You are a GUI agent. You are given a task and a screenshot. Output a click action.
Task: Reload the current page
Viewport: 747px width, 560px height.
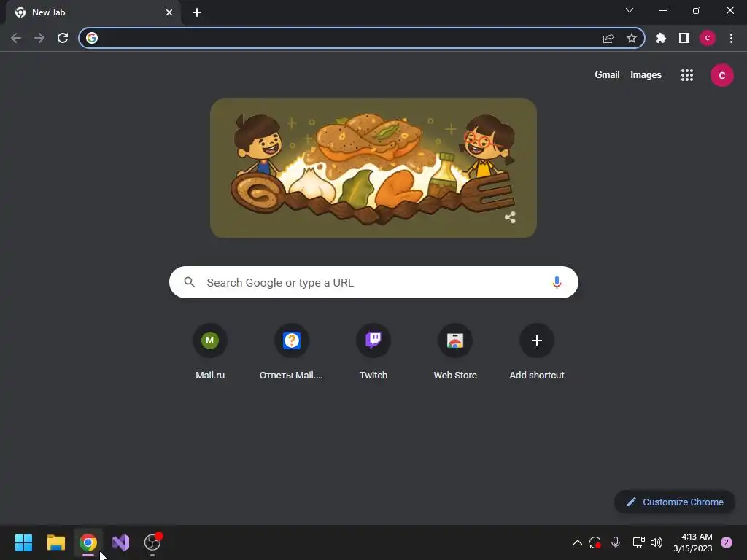[63, 38]
